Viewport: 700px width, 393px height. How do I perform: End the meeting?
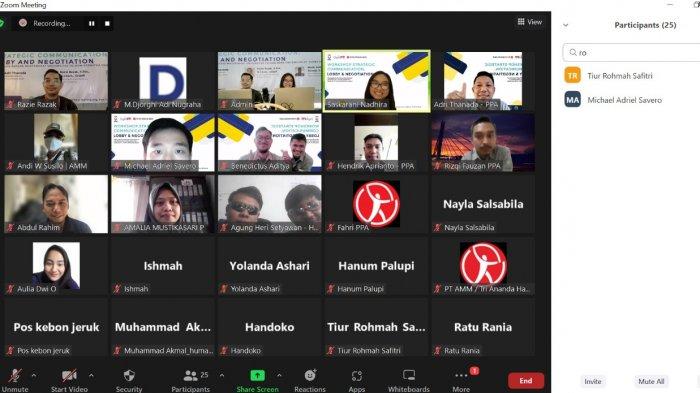(x=526, y=380)
